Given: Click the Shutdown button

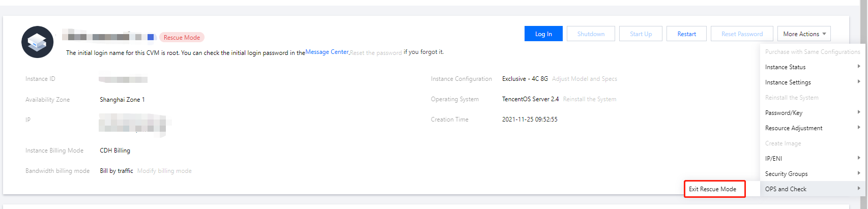Looking at the screenshot, I should point(591,34).
